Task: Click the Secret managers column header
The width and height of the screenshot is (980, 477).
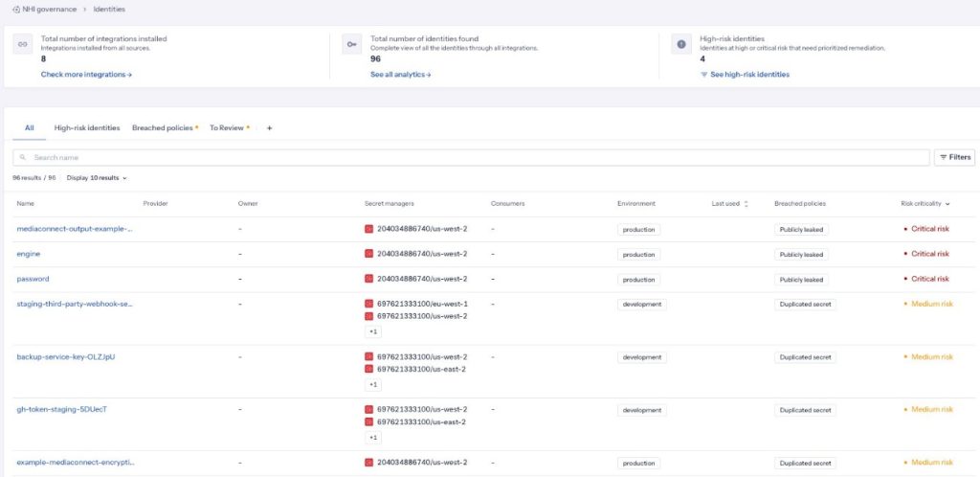Action: (x=389, y=204)
